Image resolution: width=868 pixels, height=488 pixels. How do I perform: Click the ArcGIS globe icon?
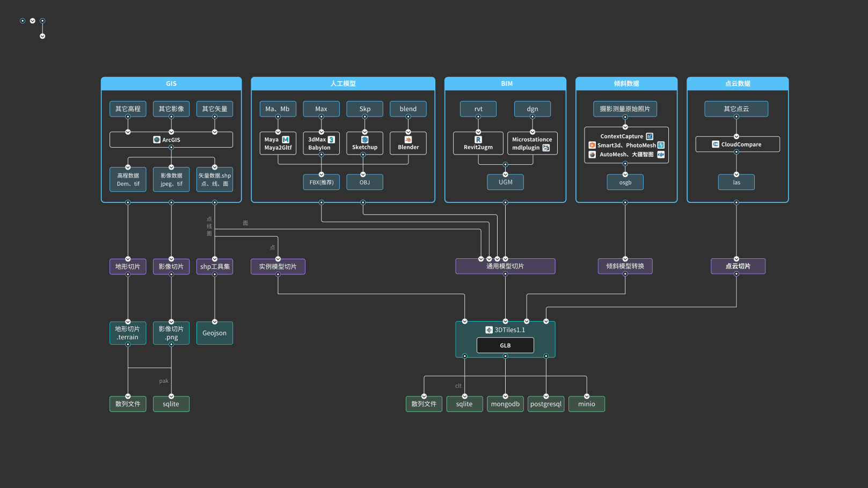(x=157, y=140)
